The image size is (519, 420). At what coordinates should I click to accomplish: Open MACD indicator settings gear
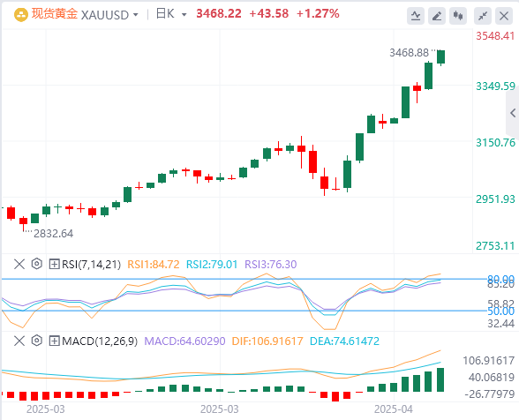(x=37, y=341)
